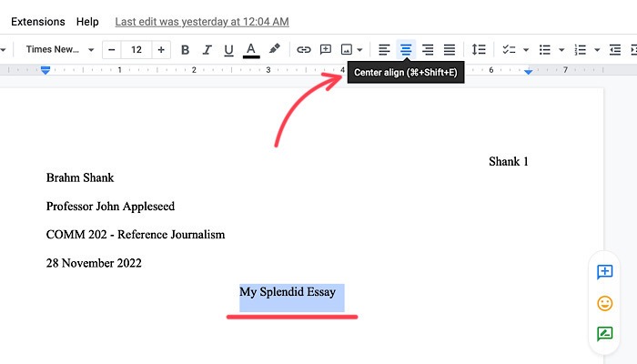Open the Extensions menu
This screenshot has height=364, width=637.
pyautogui.click(x=38, y=22)
